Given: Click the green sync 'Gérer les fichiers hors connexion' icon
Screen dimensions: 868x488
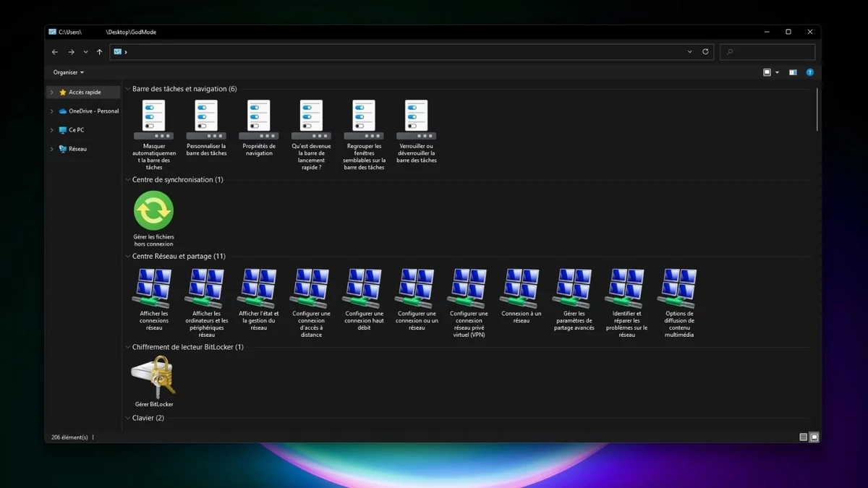Looking at the screenshot, I should coord(154,210).
